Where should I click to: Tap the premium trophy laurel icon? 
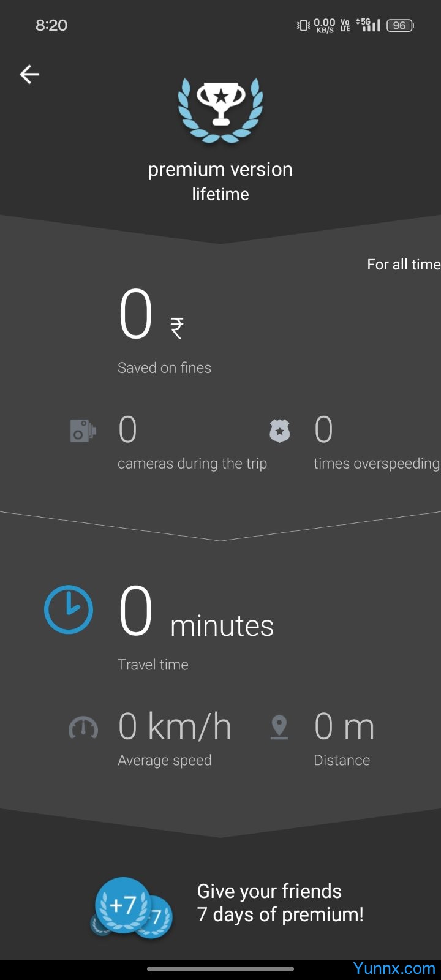(221, 110)
